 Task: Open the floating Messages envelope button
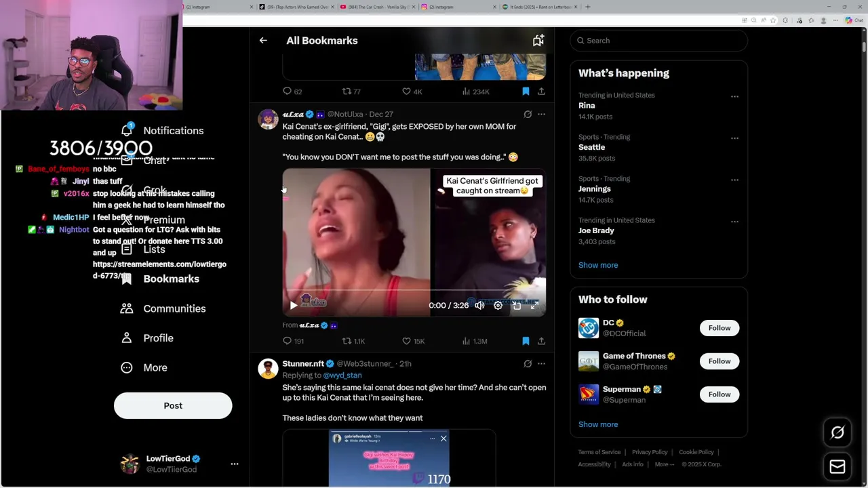click(837, 467)
